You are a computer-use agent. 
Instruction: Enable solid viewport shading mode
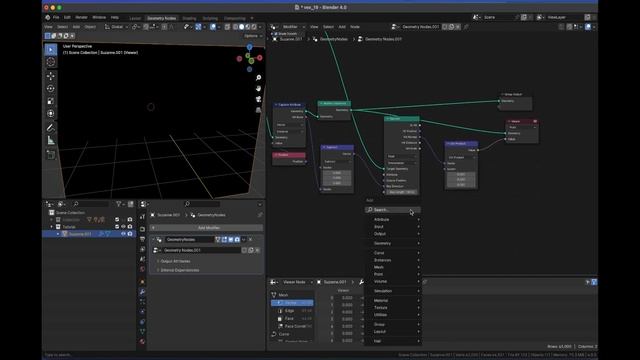pyautogui.click(x=242, y=27)
